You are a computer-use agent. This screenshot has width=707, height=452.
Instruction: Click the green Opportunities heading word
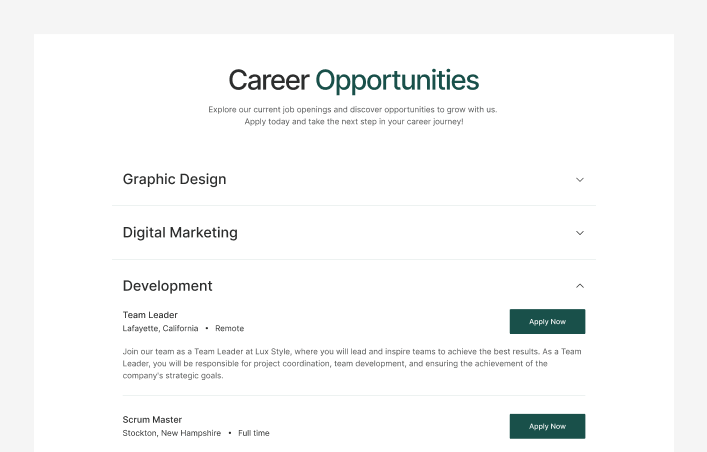[x=397, y=81]
